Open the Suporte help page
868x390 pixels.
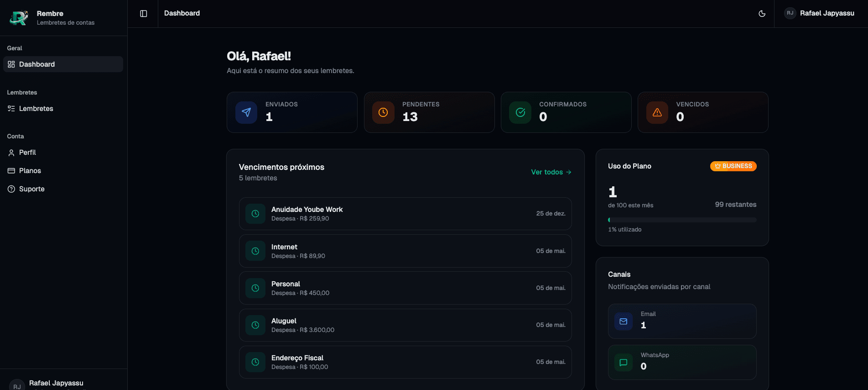pos(32,189)
